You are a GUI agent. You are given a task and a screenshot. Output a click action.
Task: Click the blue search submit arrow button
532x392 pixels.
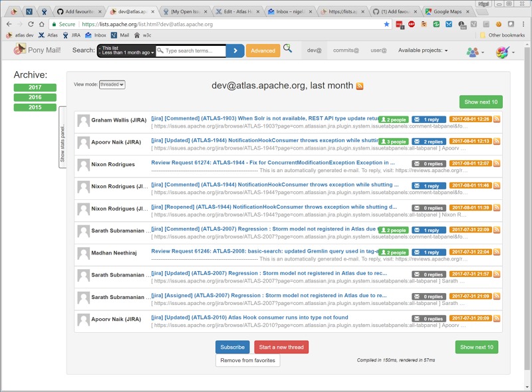coord(235,50)
